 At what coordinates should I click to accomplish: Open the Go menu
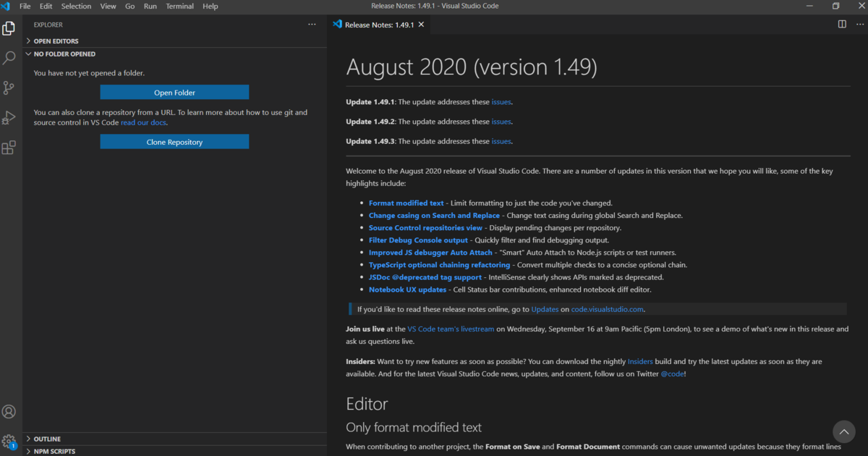point(130,6)
